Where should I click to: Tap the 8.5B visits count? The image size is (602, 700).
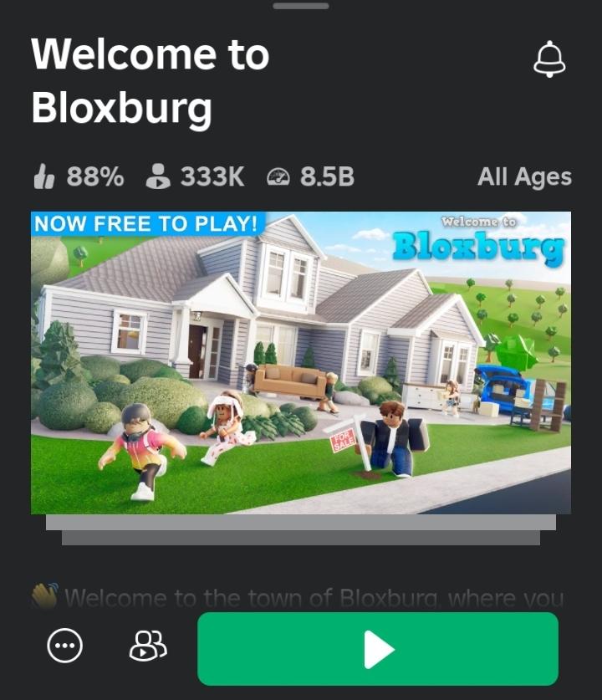(x=327, y=176)
